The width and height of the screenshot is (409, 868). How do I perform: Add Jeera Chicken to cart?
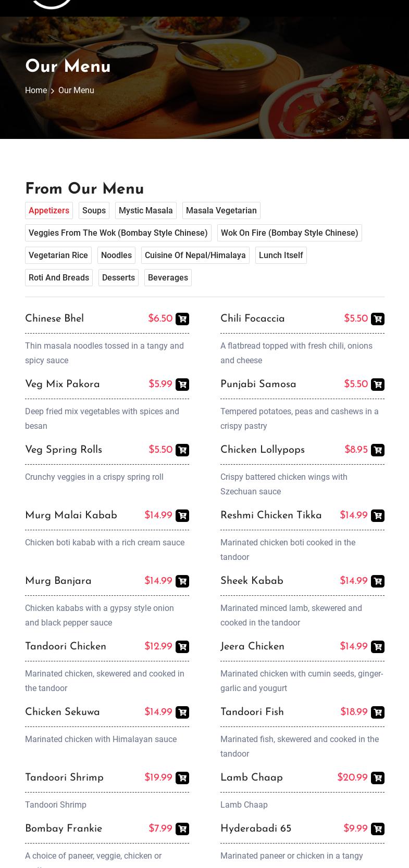tap(377, 647)
